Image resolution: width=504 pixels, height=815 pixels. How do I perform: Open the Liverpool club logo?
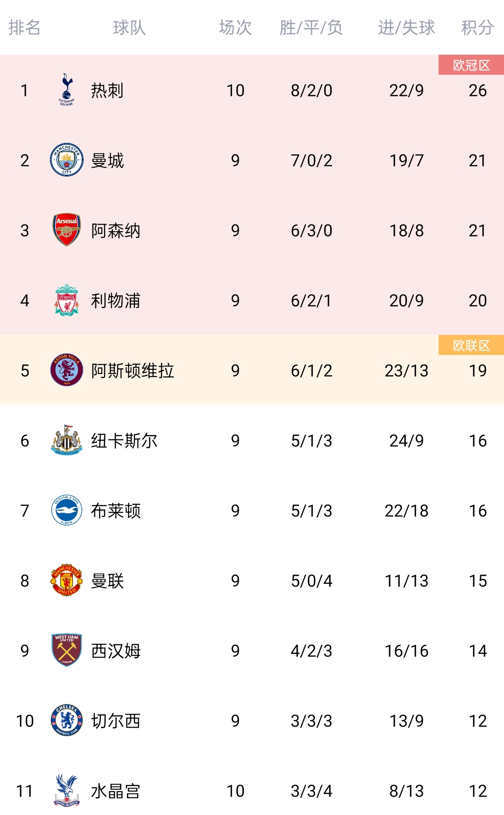66,300
